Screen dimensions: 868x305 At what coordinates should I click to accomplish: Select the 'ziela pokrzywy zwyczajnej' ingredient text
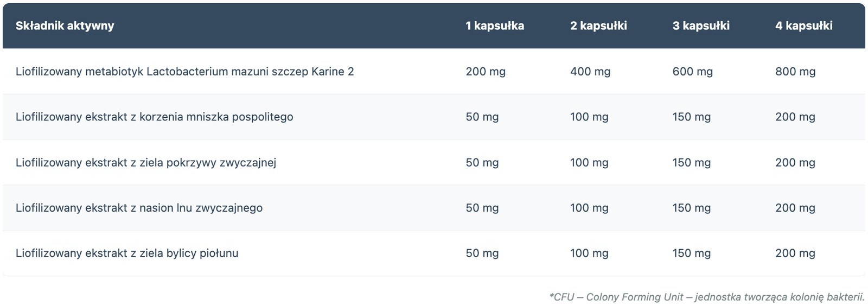click(145, 162)
